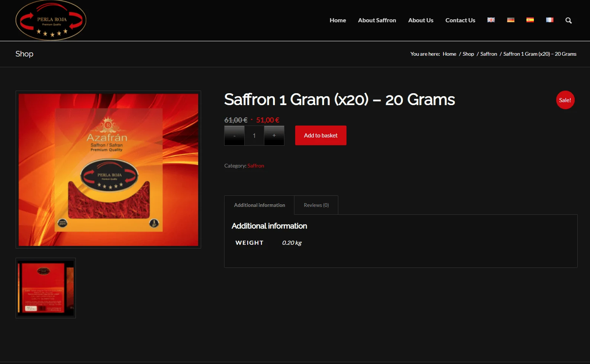The height and width of the screenshot is (364, 590).
Task: Click Shop in the breadcrumb
Action: click(468, 54)
